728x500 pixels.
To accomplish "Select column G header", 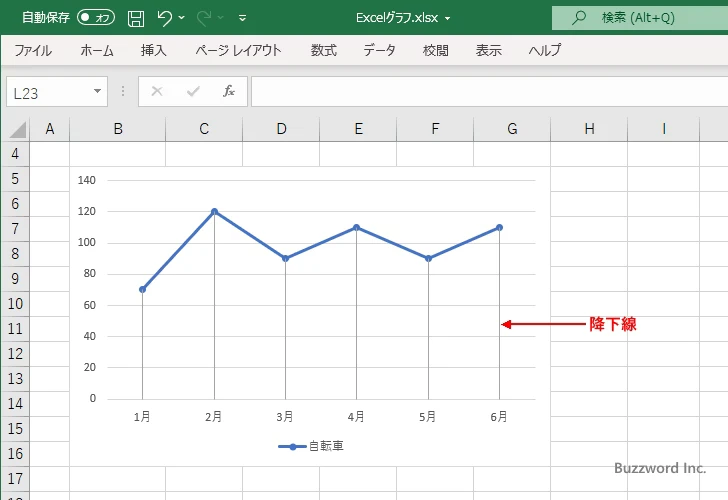I will click(x=512, y=129).
